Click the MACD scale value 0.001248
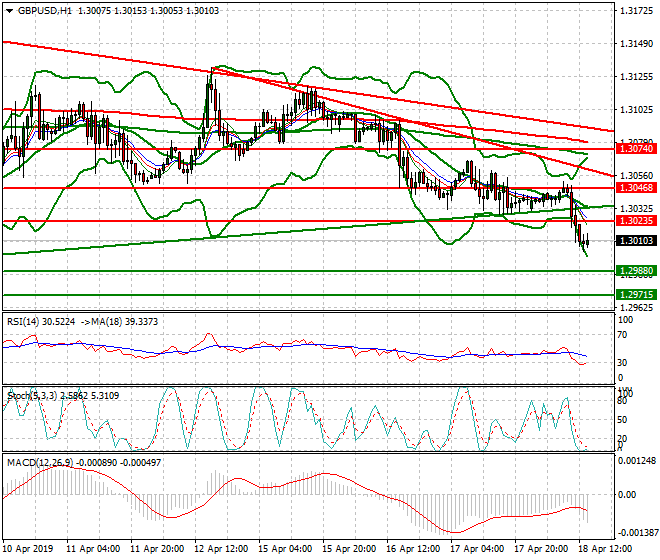Screen dimensions: 660x560 (637, 461)
